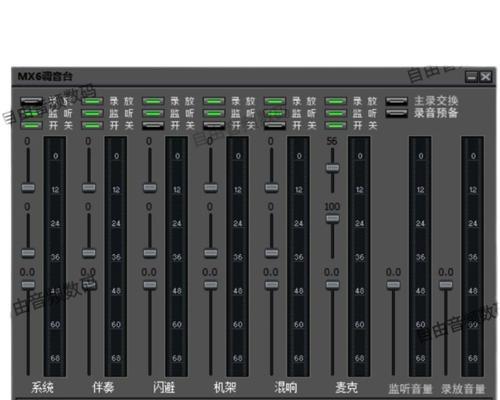This screenshot has height=400, width=500.
Task: Click 机架 channel second slider knob
Action: (211, 253)
